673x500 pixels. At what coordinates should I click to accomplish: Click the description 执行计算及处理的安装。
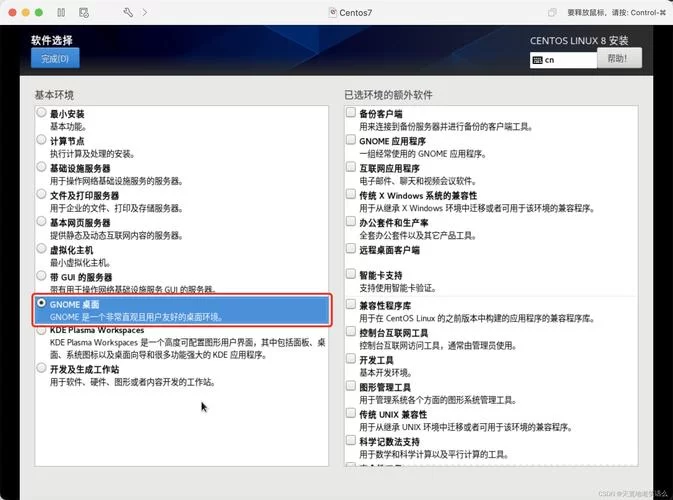pos(92,154)
